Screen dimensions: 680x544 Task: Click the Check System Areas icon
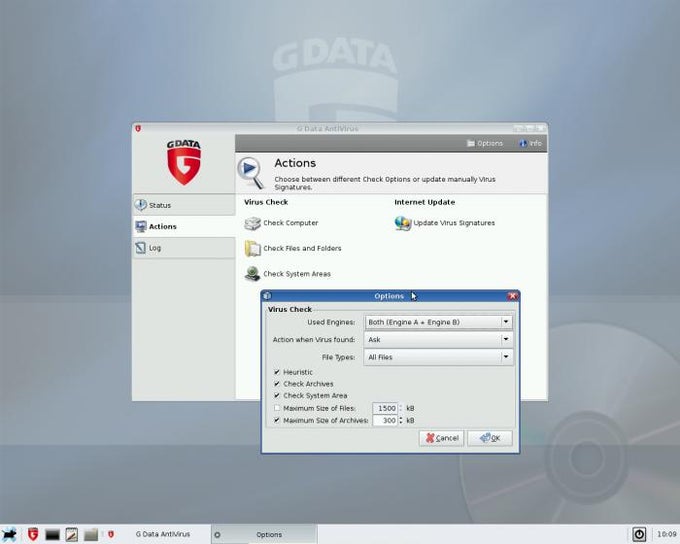(x=252, y=274)
